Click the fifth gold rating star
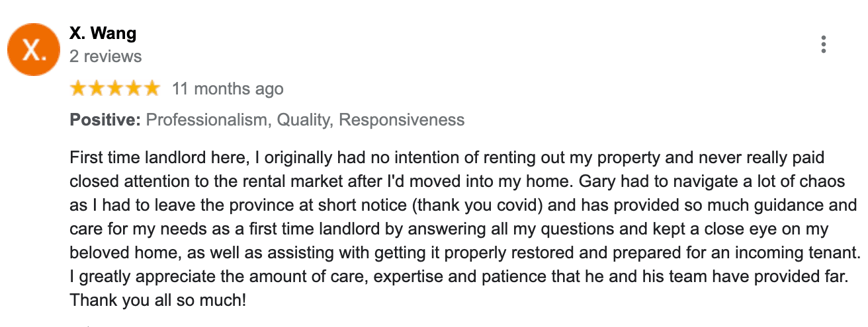The image size is (868, 327). (152, 89)
